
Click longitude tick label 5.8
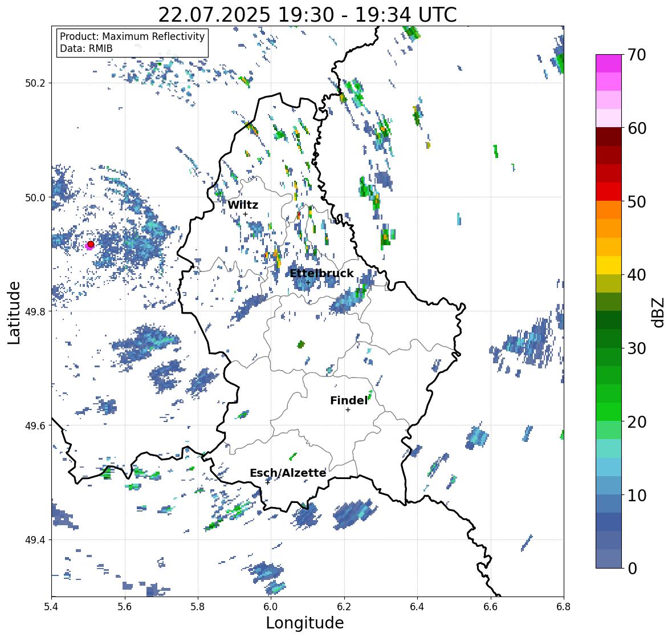click(198, 607)
